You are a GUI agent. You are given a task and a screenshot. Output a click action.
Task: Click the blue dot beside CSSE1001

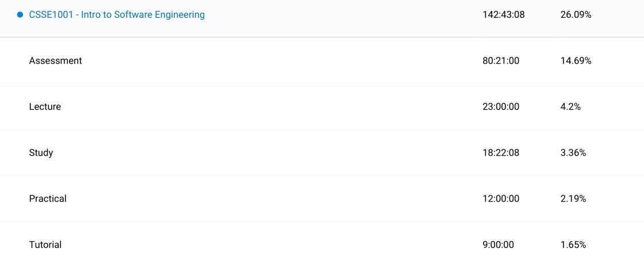coord(21,15)
